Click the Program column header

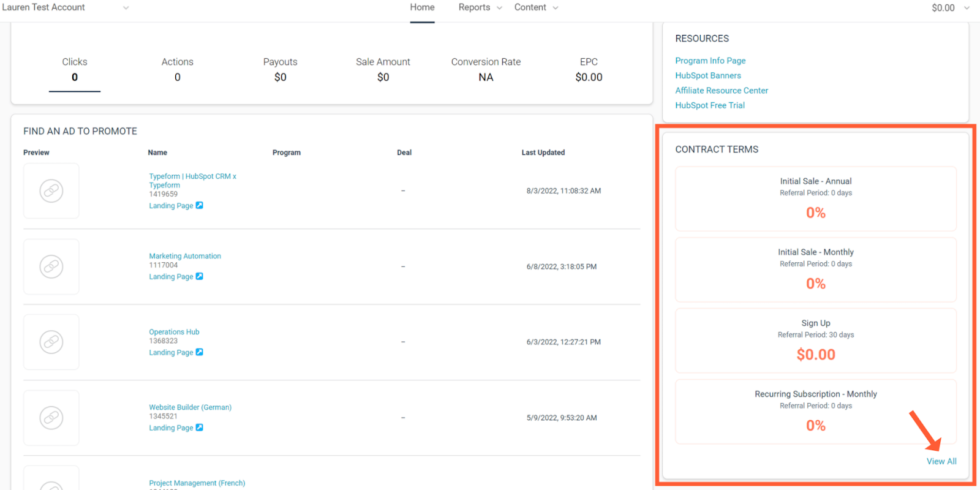click(287, 153)
